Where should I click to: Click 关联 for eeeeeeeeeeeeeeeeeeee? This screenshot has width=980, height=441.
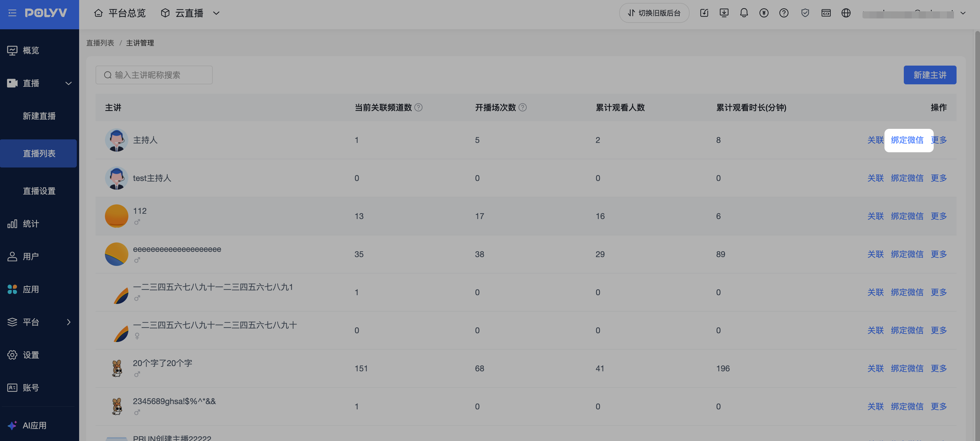(875, 254)
